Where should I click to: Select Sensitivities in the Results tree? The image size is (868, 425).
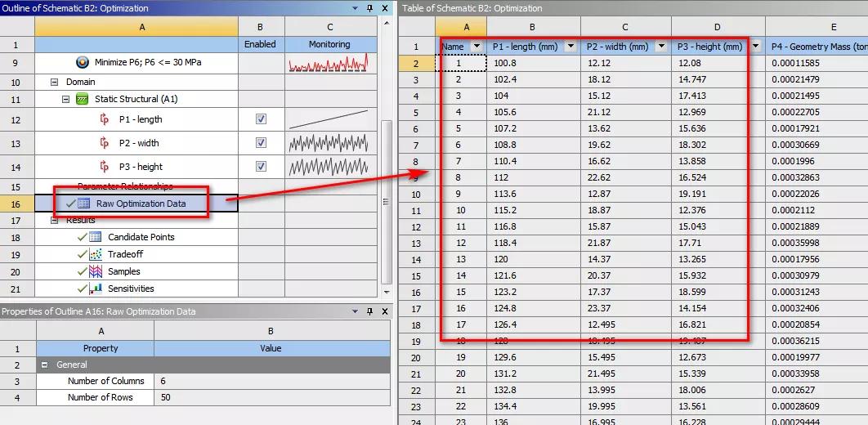point(132,289)
